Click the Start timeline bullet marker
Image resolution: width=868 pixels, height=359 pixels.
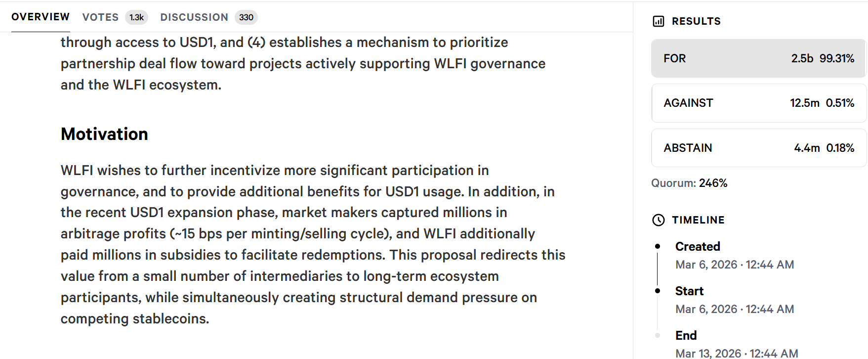pos(657,290)
